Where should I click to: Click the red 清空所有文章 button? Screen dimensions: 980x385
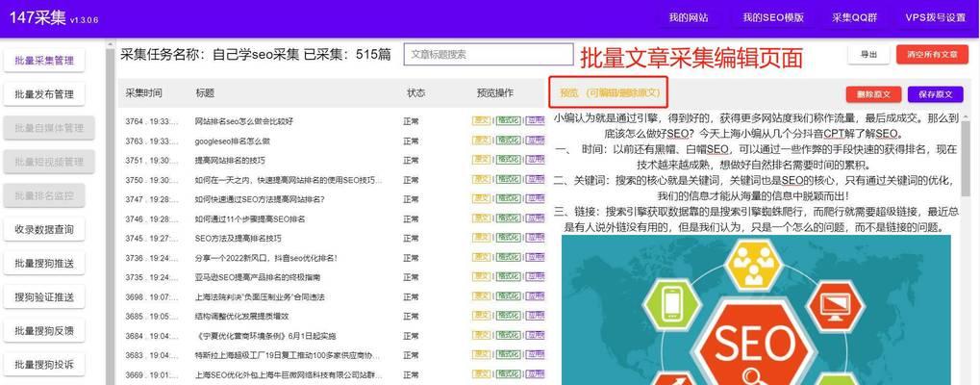pos(932,54)
